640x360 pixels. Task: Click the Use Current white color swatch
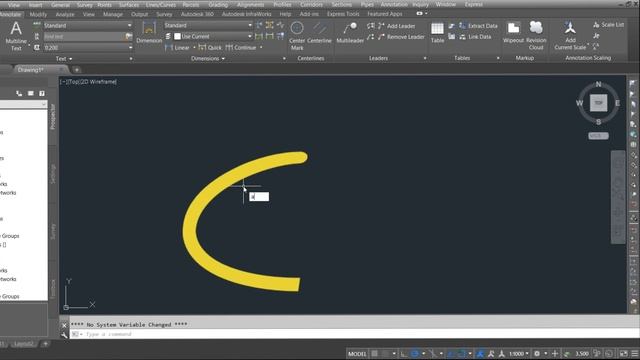[x=177, y=36]
